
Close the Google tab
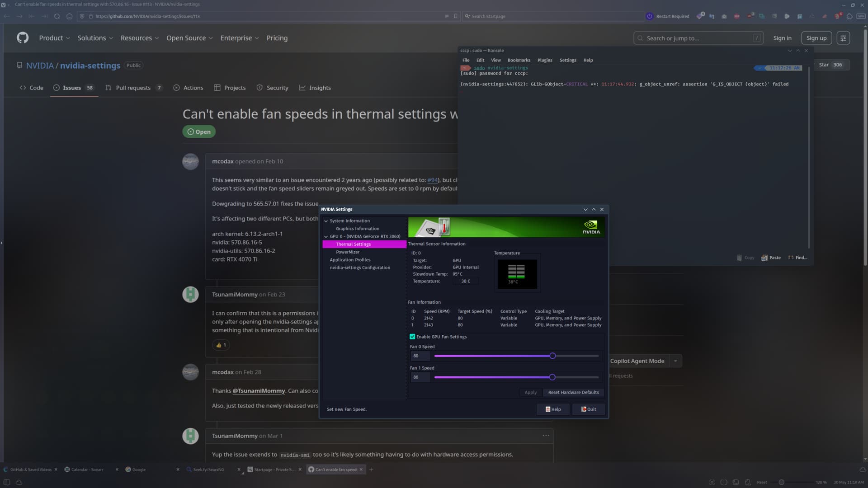click(178, 469)
